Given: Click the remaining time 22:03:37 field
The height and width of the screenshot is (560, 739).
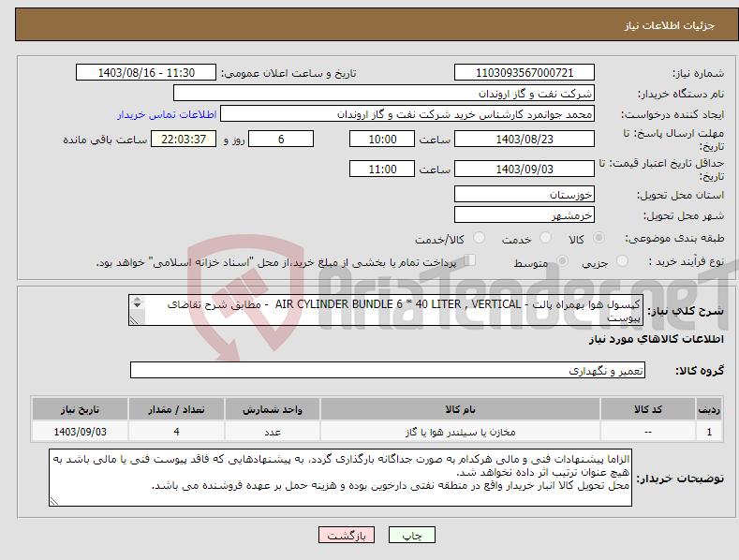Looking at the screenshot, I should click(184, 139).
